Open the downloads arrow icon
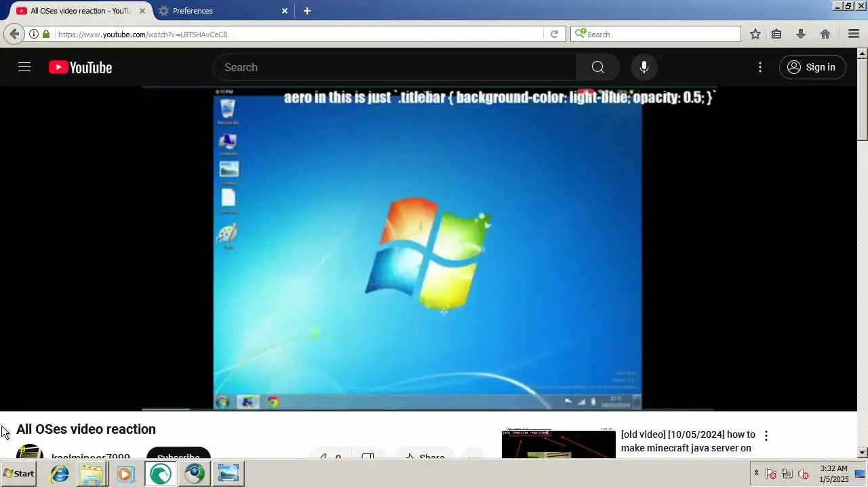Image resolution: width=868 pixels, height=488 pixels. click(x=801, y=34)
